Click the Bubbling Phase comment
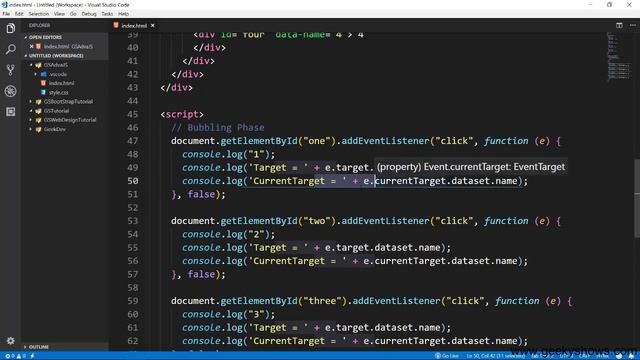Screen dimensions: 640x360 (x=218, y=127)
